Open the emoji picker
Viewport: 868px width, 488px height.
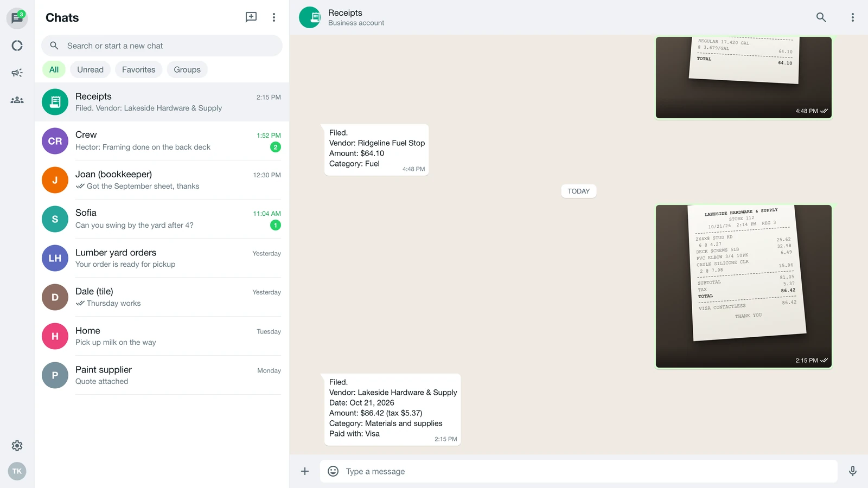point(333,471)
